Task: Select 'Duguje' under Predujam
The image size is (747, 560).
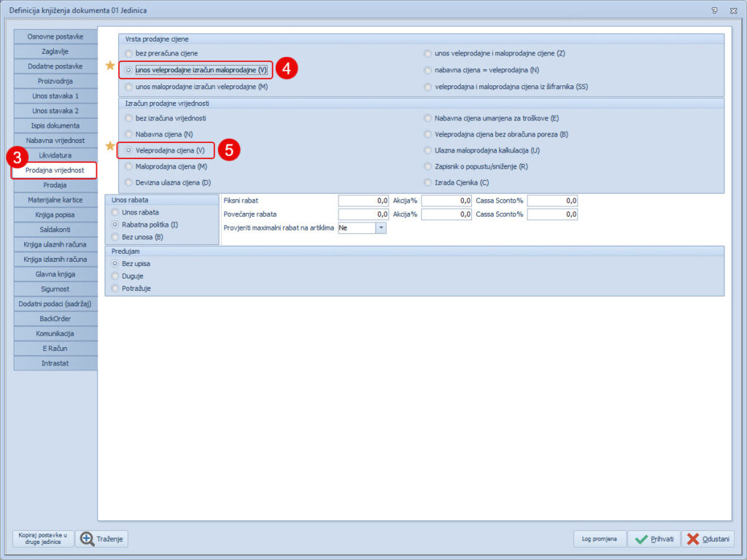Action: coord(115,276)
